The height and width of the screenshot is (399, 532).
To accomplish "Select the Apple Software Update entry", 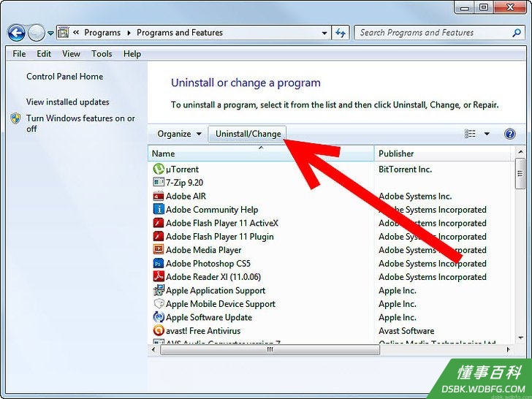I will (209, 317).
